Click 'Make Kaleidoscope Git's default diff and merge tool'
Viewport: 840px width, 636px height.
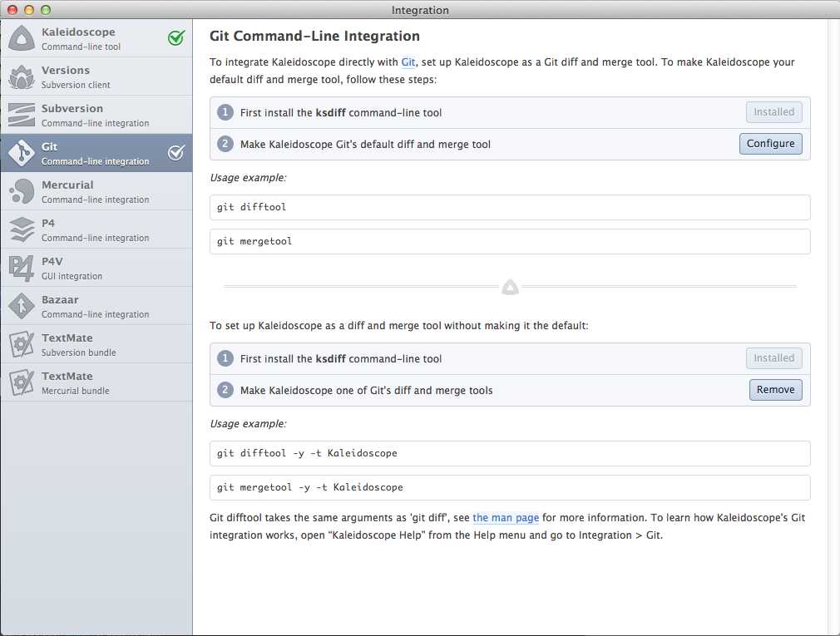tap(365, 145)
